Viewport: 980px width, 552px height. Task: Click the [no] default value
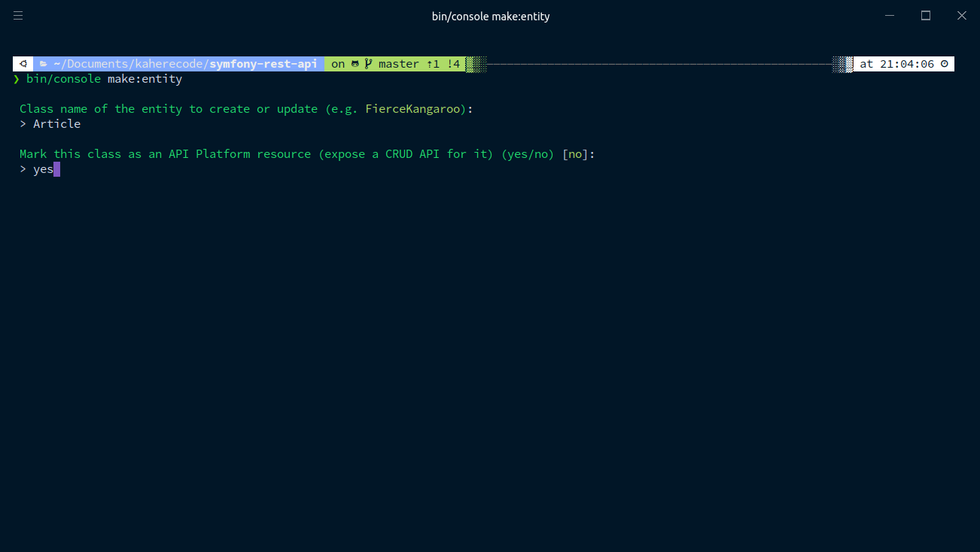(x=575, y=154)
